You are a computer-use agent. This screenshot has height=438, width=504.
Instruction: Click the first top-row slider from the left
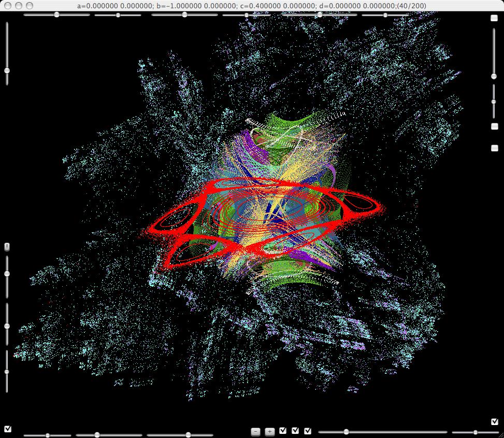coord(56,15)
